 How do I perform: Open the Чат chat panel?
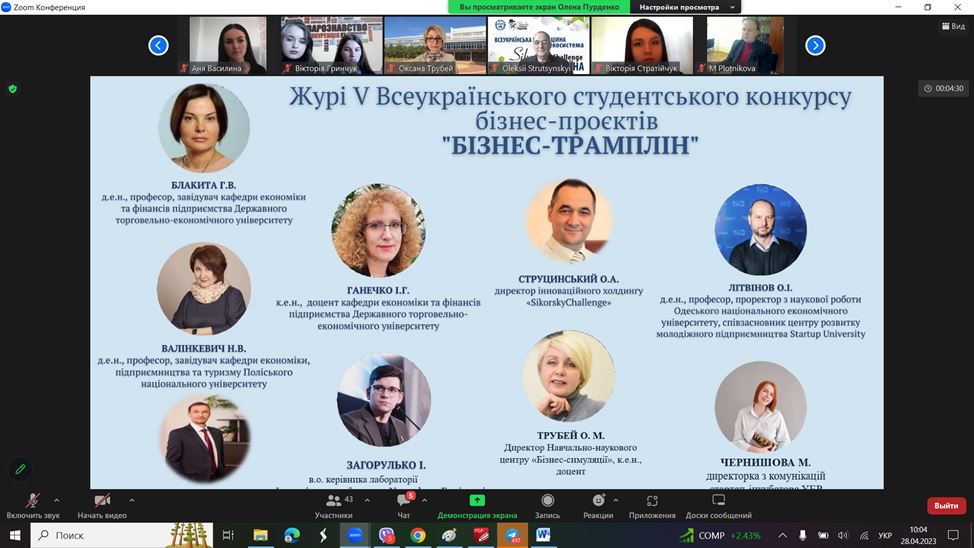coord(404,502)
